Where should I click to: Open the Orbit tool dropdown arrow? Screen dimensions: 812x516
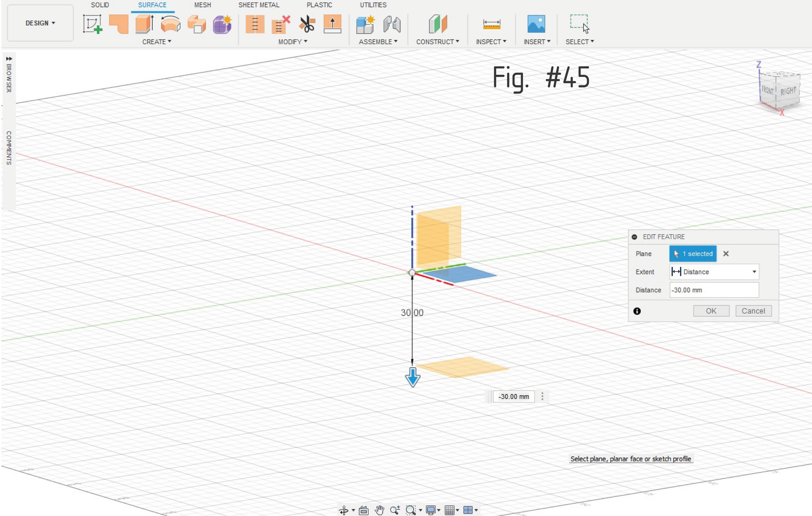[x=353, y=510]
